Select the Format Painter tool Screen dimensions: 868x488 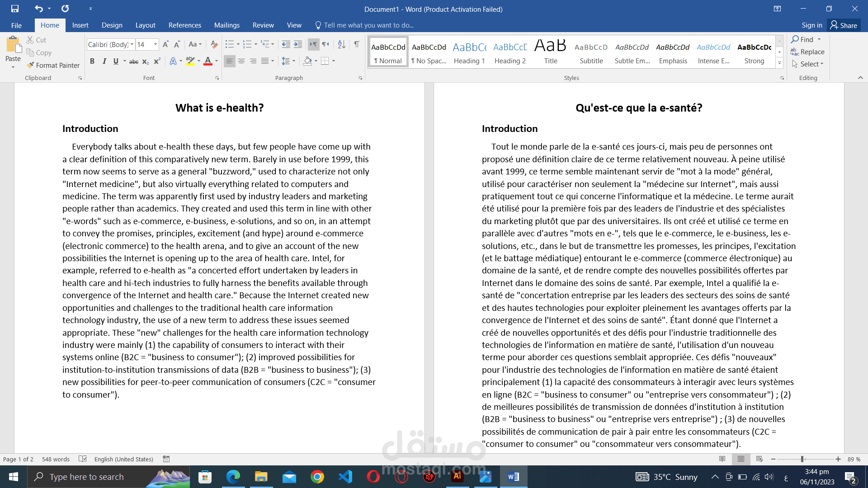53,65
